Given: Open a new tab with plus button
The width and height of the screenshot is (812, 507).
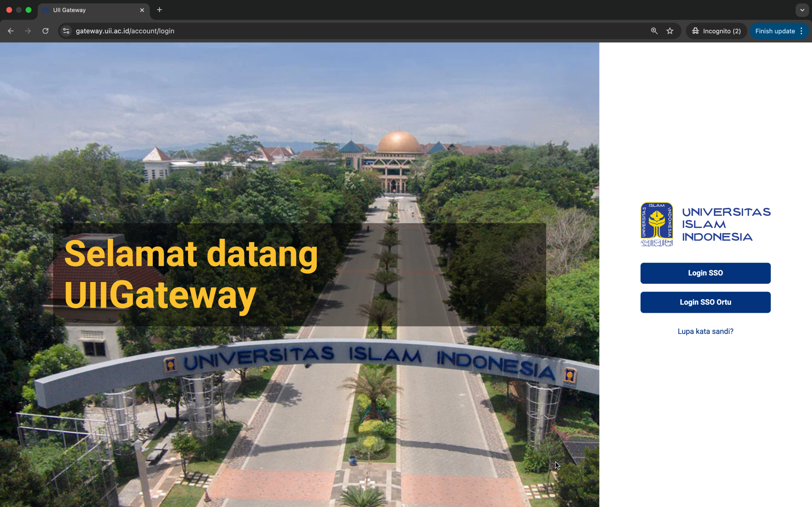Looking at the screenshot, I should (x=159, y=10).
